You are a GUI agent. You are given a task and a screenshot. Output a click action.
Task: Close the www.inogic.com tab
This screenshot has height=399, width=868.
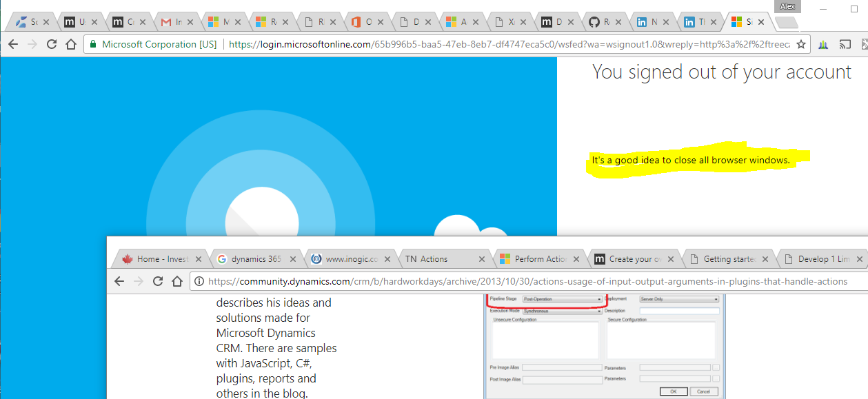click(x=387, y=260)
